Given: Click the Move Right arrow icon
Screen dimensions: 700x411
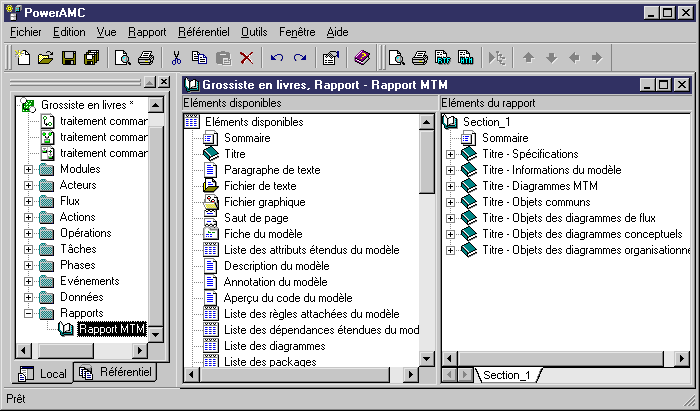Looking at the screenshot, I should click(597, 58).
